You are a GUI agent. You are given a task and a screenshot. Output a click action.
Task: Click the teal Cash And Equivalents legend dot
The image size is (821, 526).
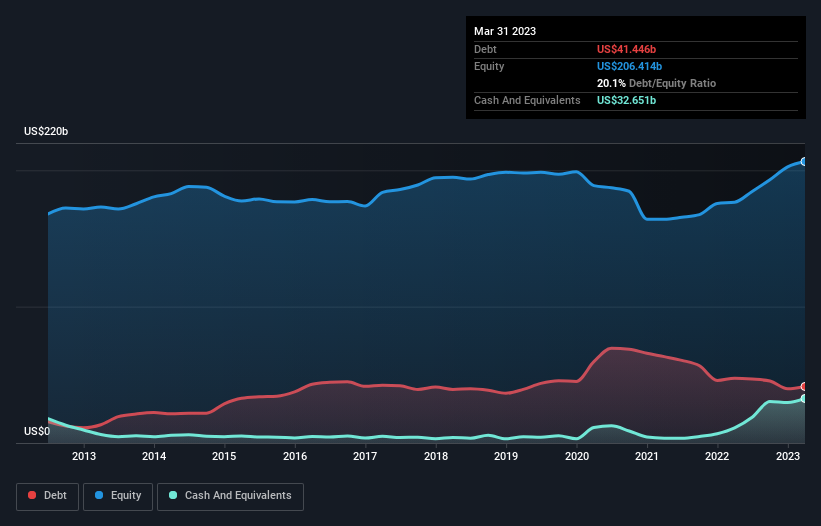[x=173, y=495]
